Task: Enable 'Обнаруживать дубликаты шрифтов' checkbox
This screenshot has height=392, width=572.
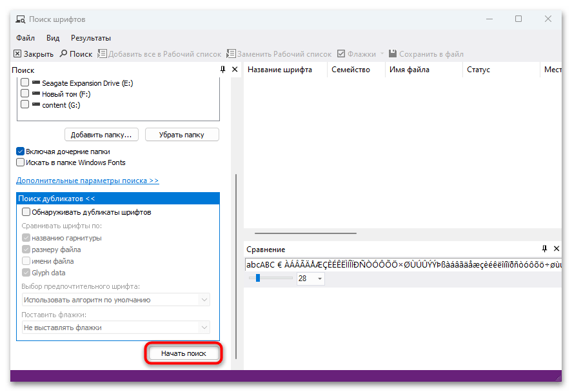Action: coord(26,211)
